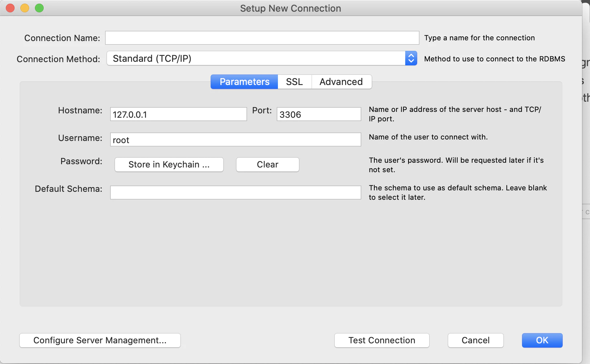
Task: Clear the stored password
Action: click(x=268, y=165)
